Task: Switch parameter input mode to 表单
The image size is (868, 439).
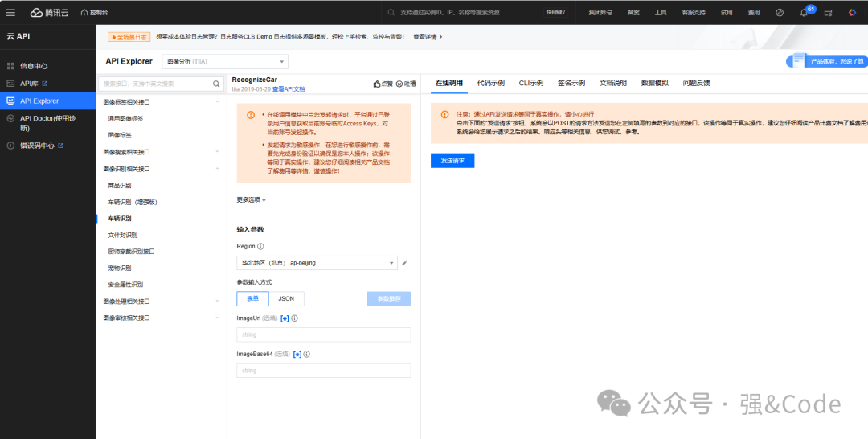Action: tap(252, 299)
